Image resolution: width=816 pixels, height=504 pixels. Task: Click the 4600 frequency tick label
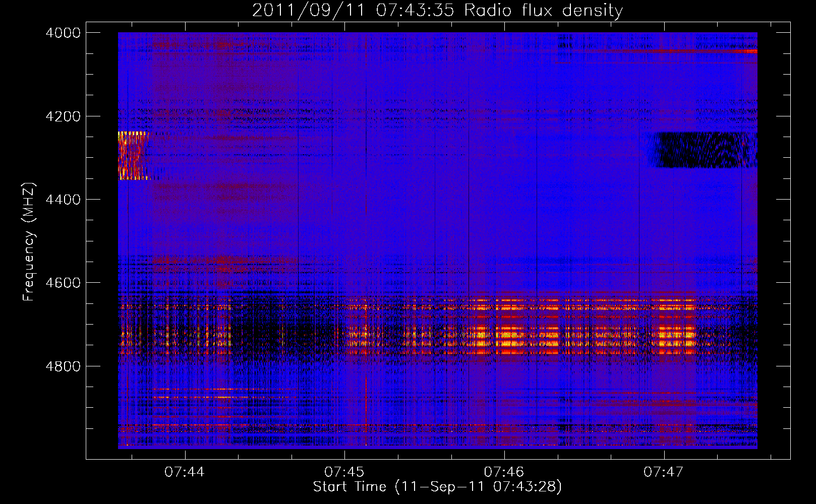(63, 283)
